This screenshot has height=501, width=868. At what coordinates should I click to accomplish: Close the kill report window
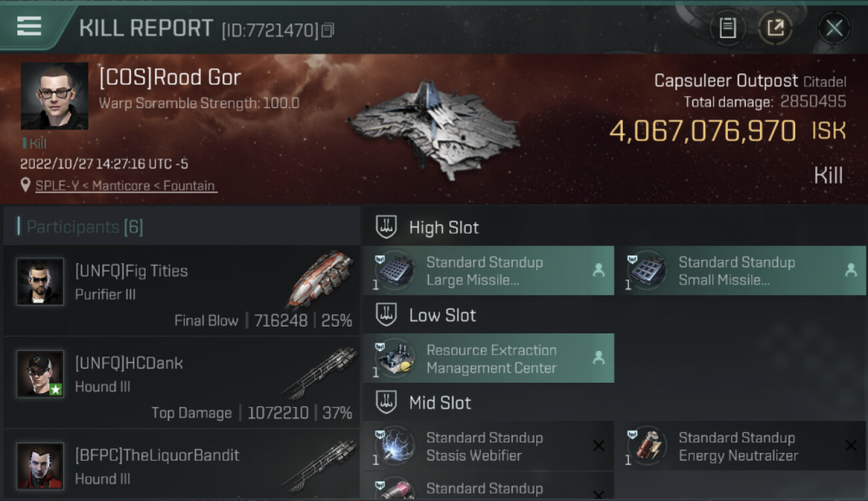coord(834,28)
